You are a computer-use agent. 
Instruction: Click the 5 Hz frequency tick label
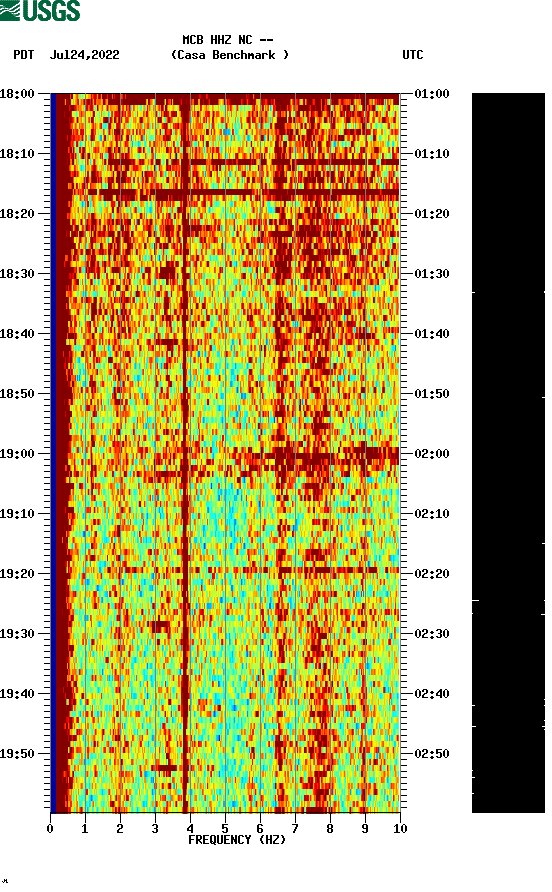pos(225,829)
